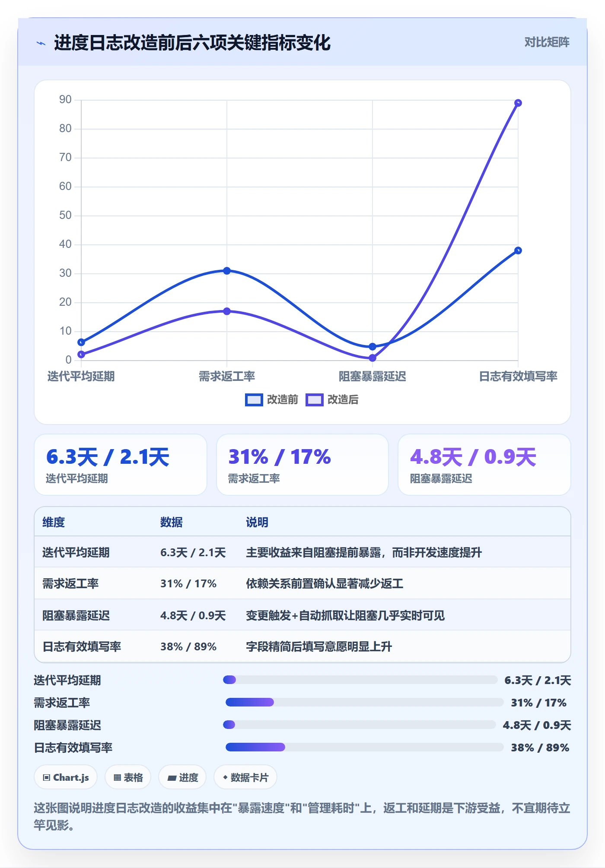Click the 阻塞暴露延迟 progress bar
Screen dimensions: 605x868
(359, 725)
